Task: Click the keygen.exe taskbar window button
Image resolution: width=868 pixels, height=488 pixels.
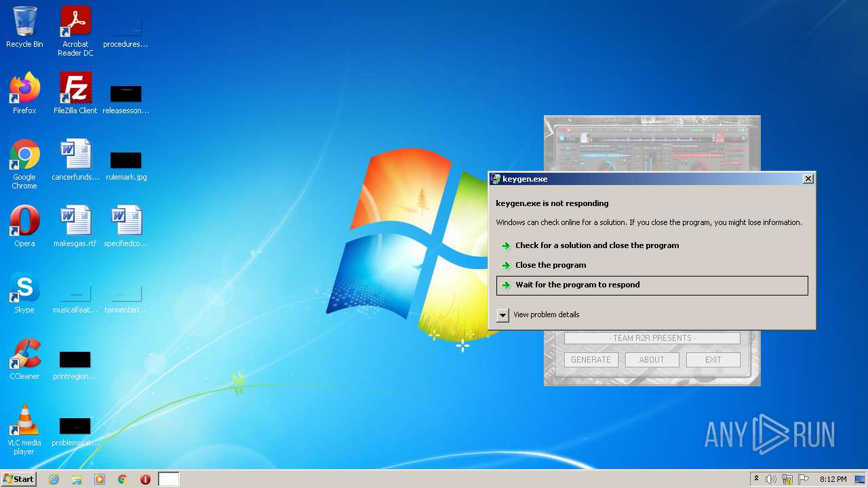Action: (x=169, y=479)
